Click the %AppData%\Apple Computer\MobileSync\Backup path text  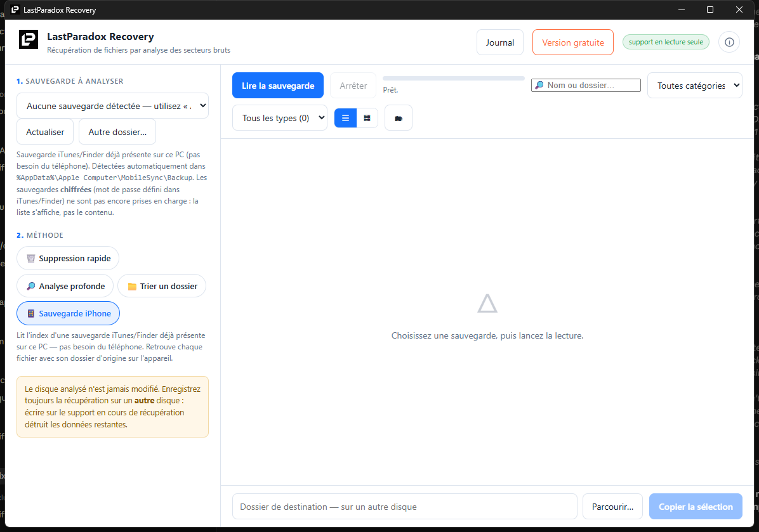pyautogui.click(x=105, y=178)
